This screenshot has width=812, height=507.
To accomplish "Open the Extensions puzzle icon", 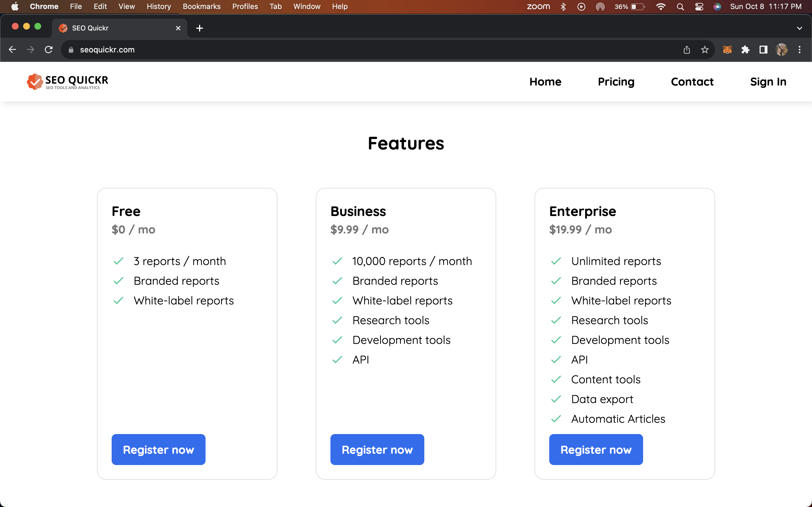I will click(745, 50).
